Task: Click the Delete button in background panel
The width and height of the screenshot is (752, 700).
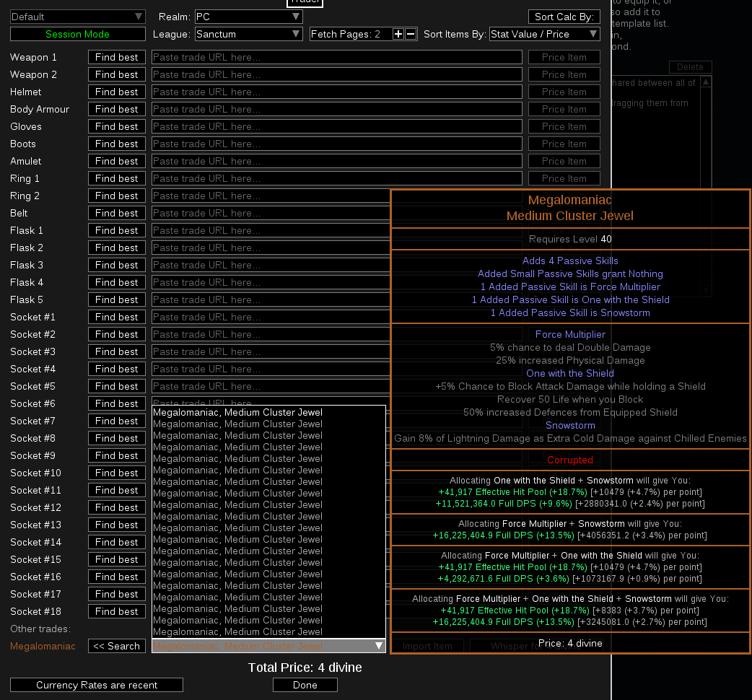Action: [x=690, y=66]
